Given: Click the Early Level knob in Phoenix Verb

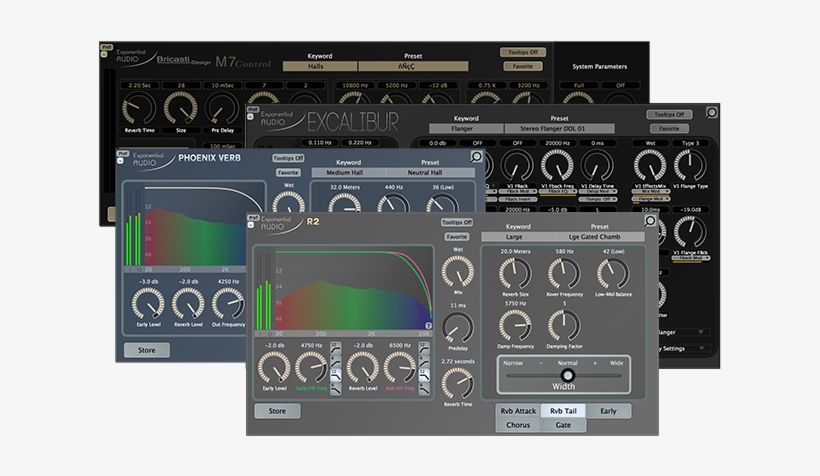Looking at the screenshot, I should tap(148, 304).
